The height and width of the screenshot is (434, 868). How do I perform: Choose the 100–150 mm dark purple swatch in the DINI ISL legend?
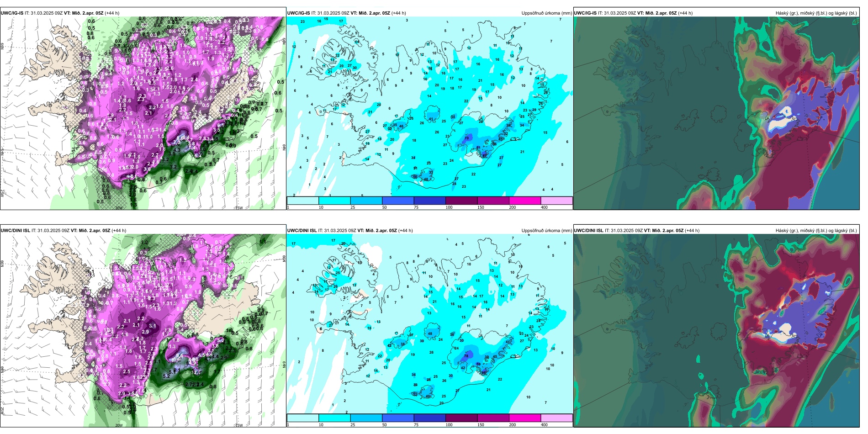tap(461, 418)
